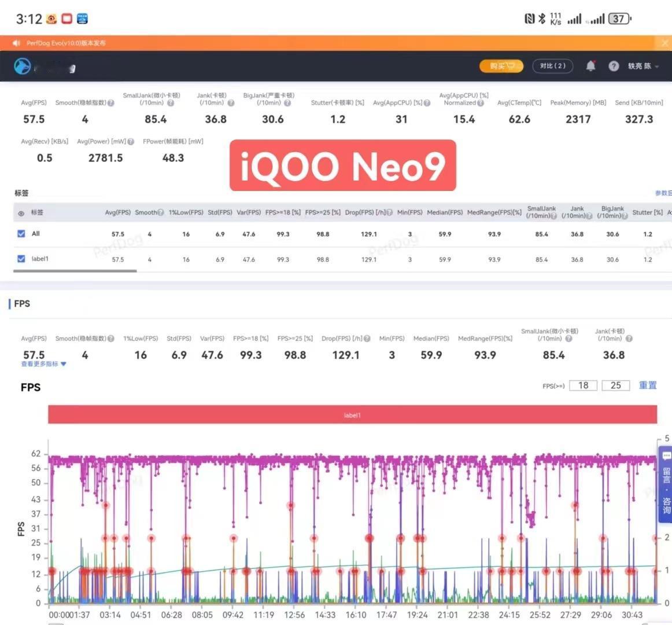Click the FPS section heading

(x=22, y=304)
